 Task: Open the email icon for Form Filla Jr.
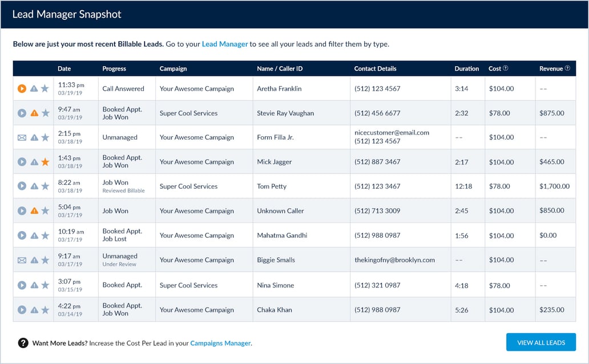tap(22, 137)
